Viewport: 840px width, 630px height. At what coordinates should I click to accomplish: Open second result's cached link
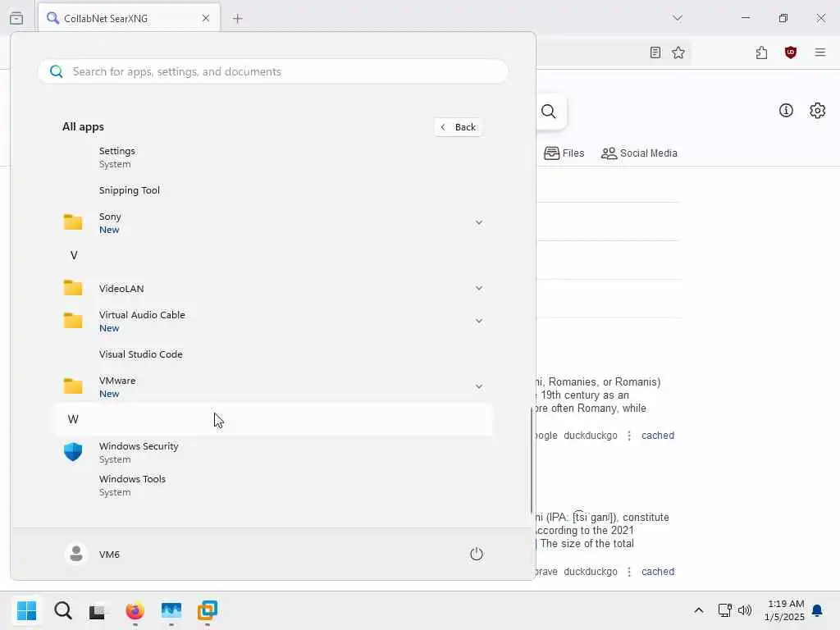658,572
